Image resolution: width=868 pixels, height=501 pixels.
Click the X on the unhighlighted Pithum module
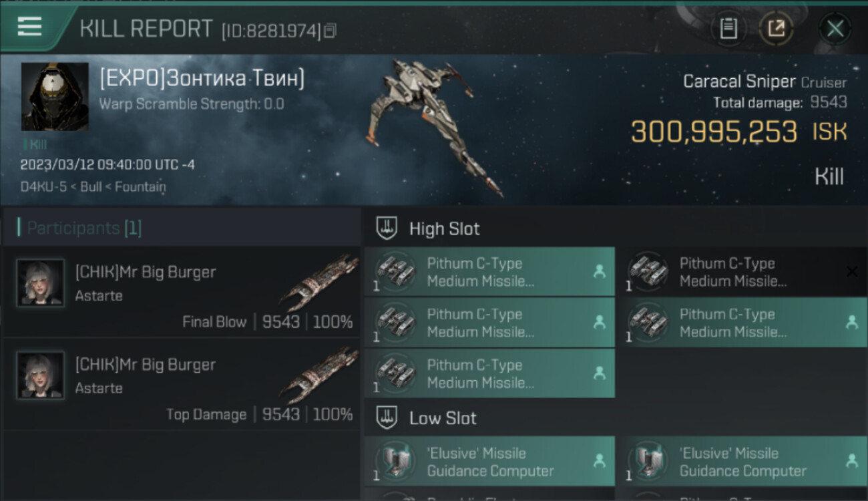(851, 271)
